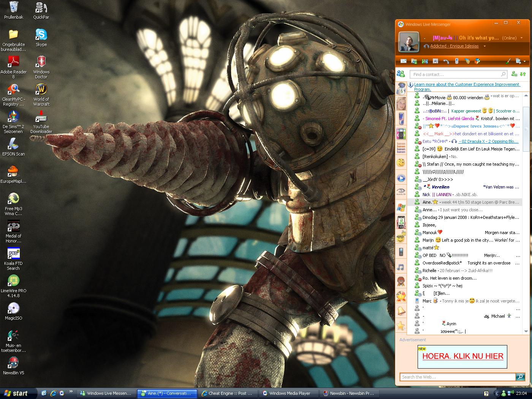Click the Find a contact search field

click(459, 74)
